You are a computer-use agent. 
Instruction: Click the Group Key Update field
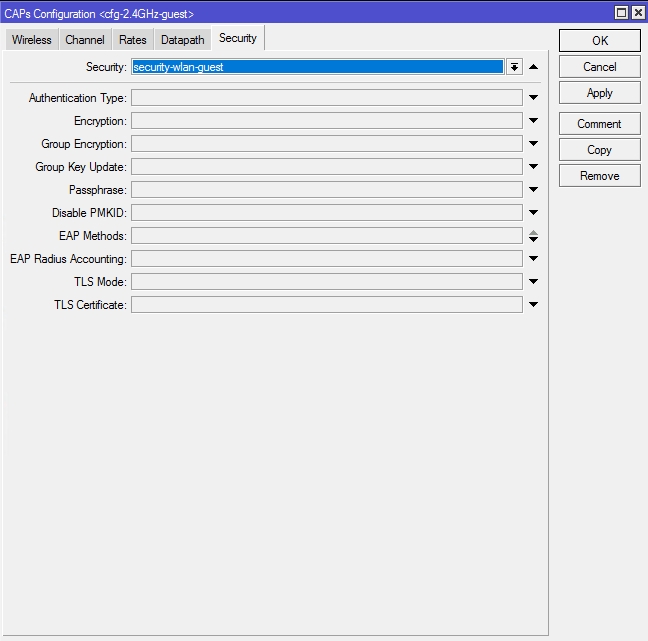(x=327, y=167)
